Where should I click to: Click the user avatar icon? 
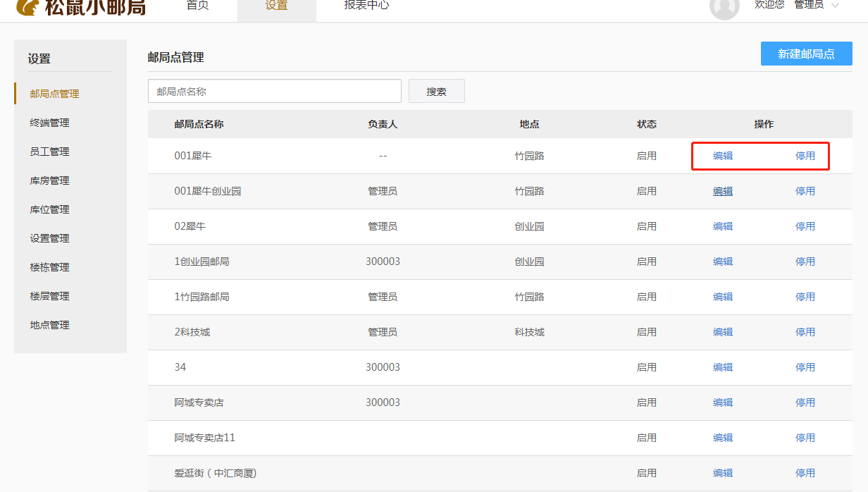pos(724,7)
